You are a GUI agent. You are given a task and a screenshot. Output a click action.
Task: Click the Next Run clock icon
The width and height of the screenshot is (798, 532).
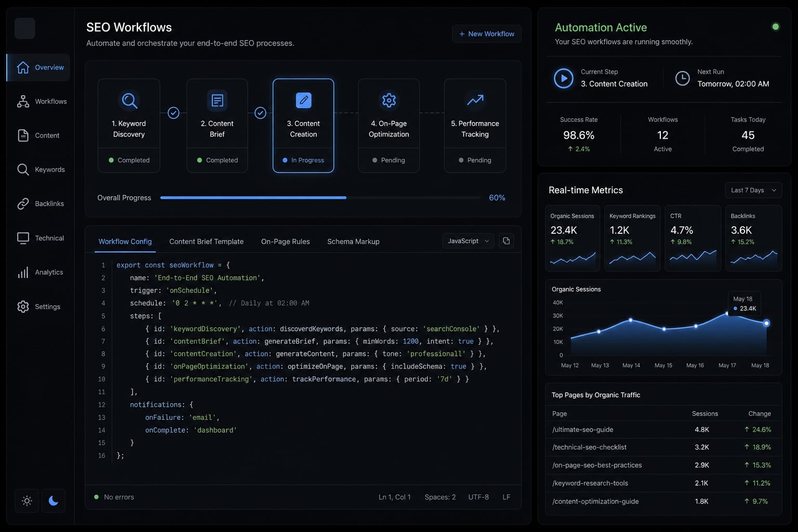pos(682,78)
